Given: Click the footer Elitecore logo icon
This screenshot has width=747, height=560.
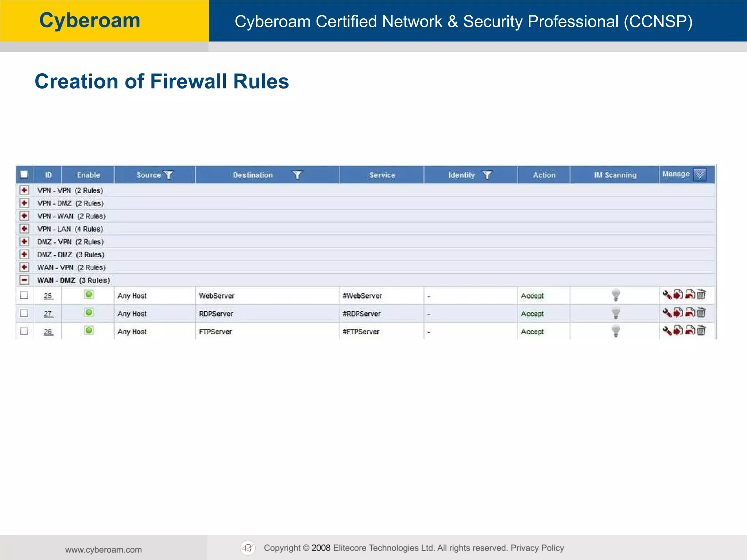Looking at the screenshot, I should tap(248, 548).
